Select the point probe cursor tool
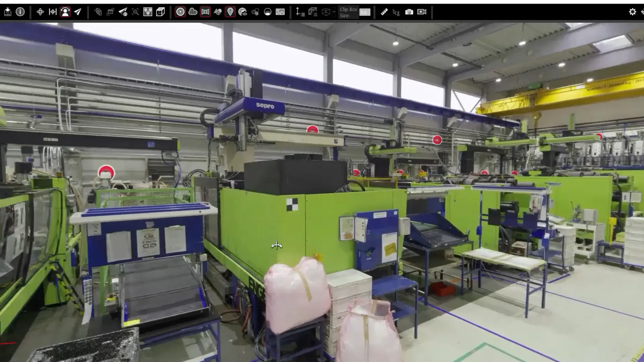The height and width of the screenshot is (362, 644). point(396,12)
